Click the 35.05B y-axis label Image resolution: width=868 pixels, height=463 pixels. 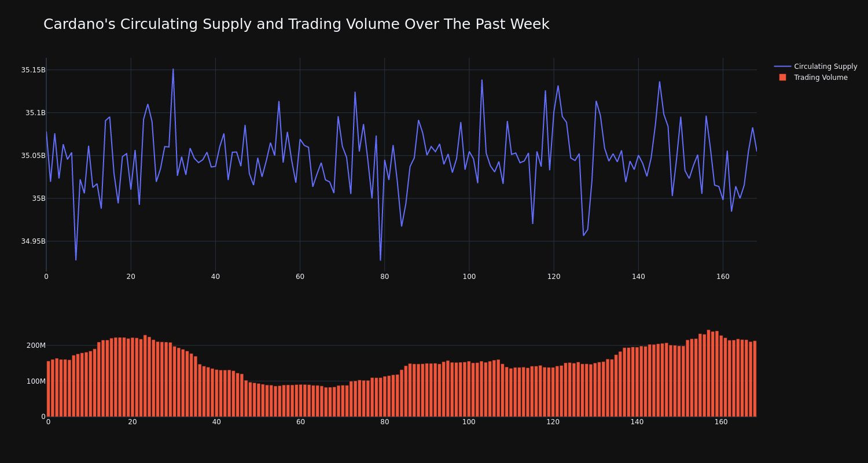tap(33, 156)
